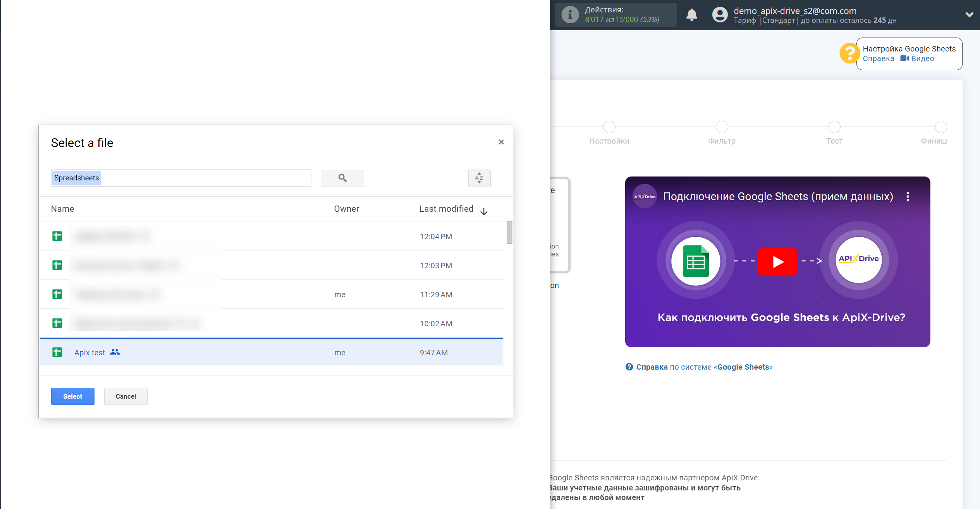Click sheet icon of 12:04 PM row
The height and width of the screenshot is (509, 980).
point(57,236)
